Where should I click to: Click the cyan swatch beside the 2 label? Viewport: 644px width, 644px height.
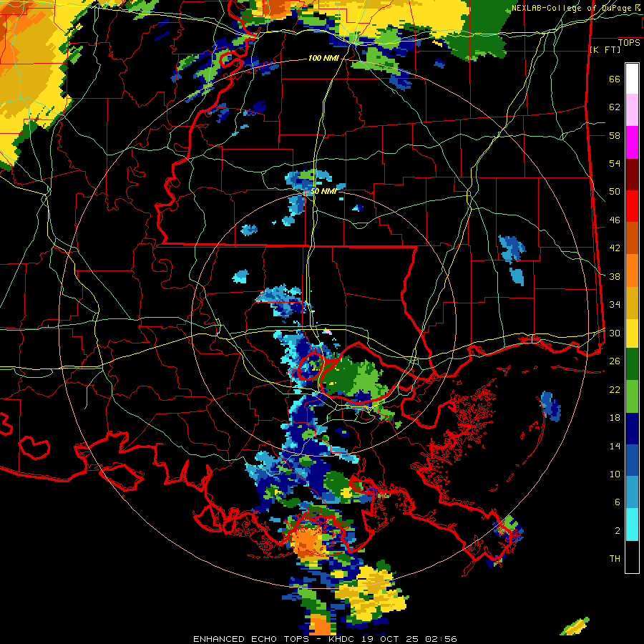tap(632, 525)
